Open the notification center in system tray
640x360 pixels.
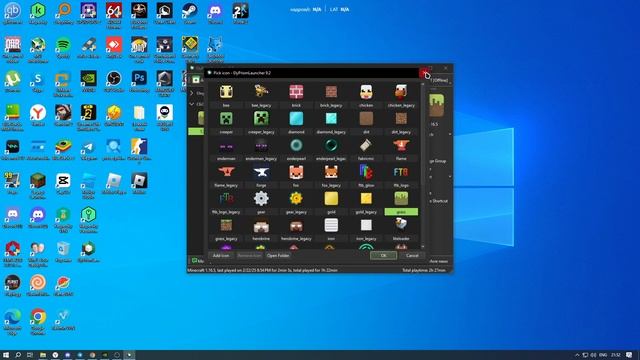(629, 355)
